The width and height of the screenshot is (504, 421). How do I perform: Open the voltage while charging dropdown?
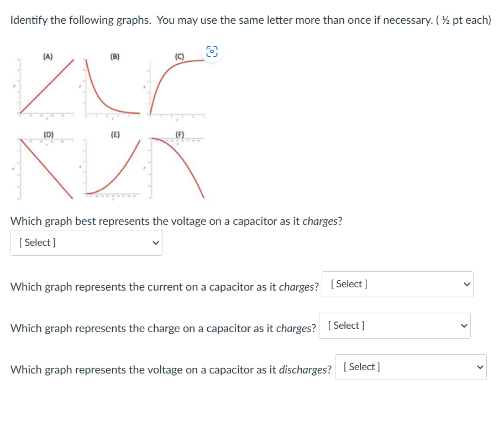pyautogui.click(x=86, y=243)
